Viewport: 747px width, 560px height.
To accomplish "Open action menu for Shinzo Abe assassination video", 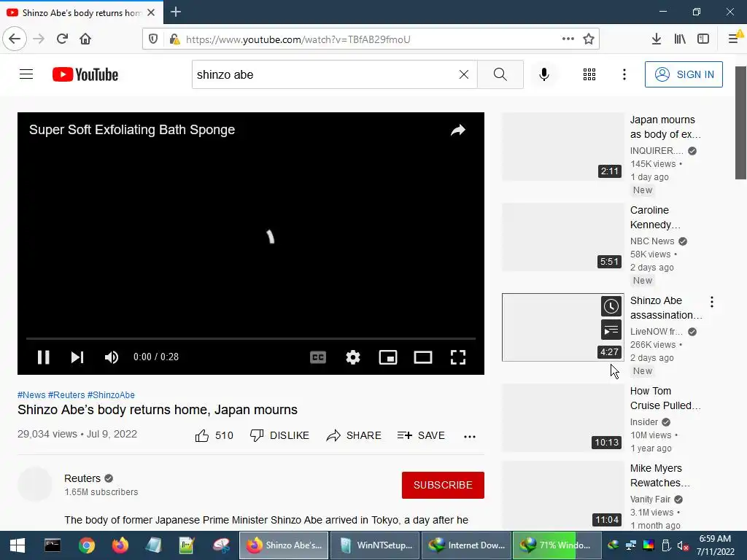I will tap(712, 301).
